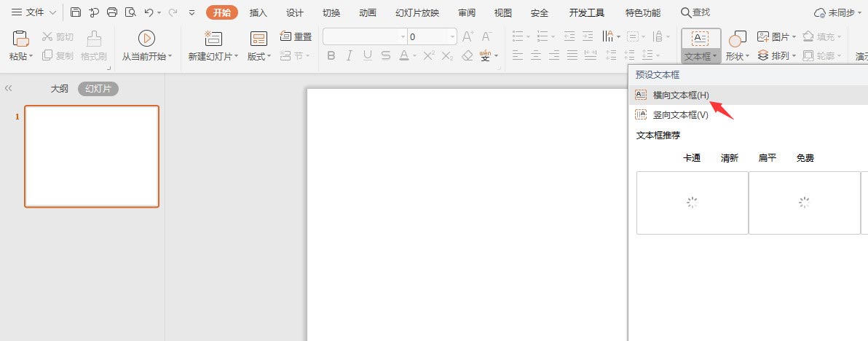Collapse the slide panel with « arrow
868x341 pixels.
tap(8, 89)
